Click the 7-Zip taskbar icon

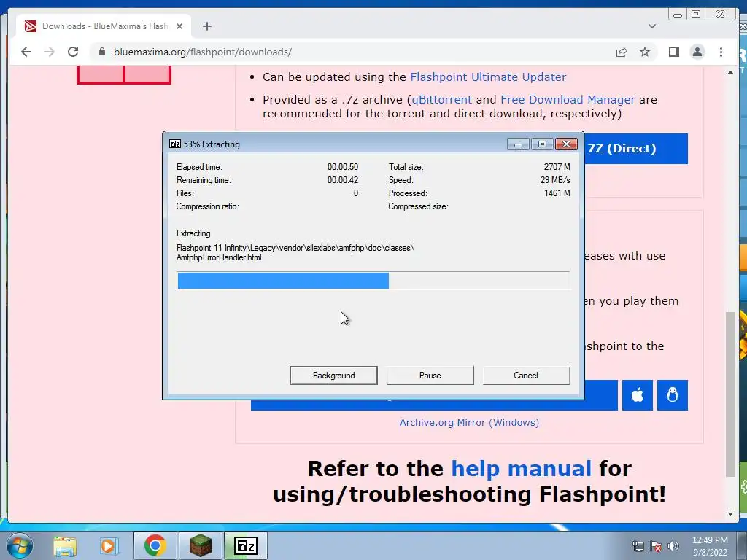246,545
